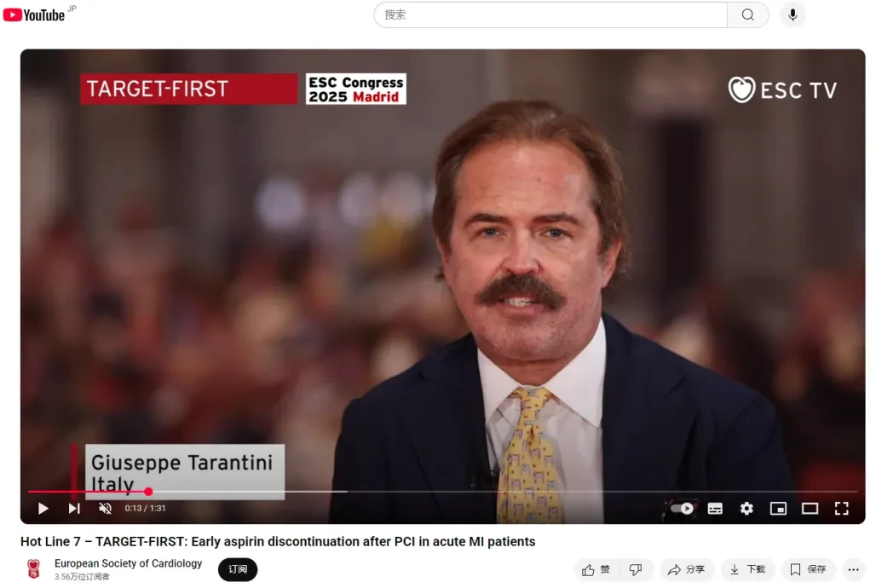Screen dimensions: 876x588
Task: Open the video settings gear menu
Action: pyautogui.click(x=746, y=508)
